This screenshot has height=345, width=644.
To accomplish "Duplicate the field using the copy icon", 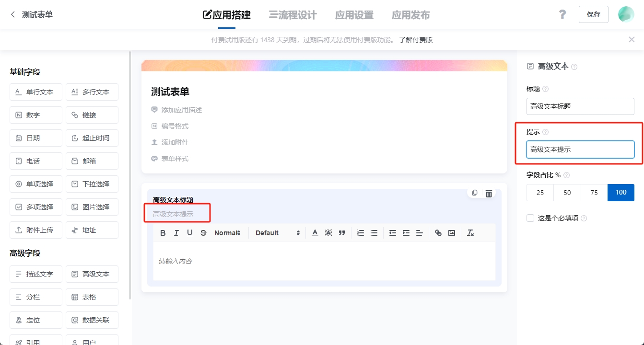I will 474,193.
